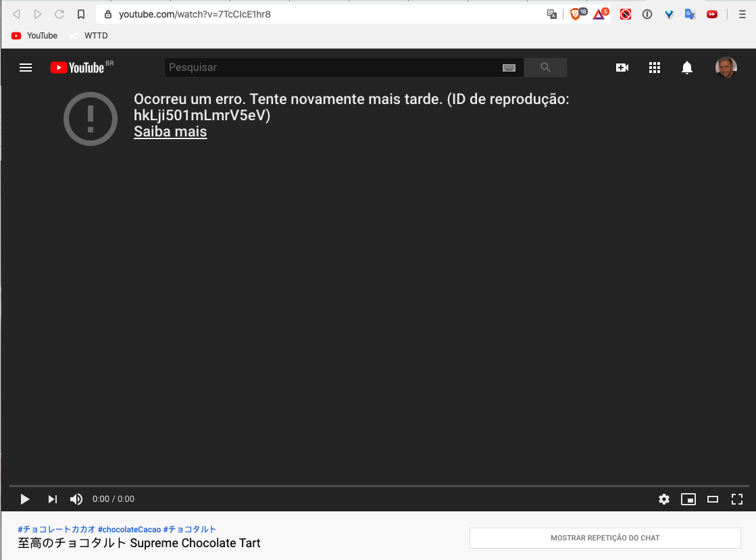Open the Saiba mais link
The height and width of the screenshot is (560, 756).
170,132
